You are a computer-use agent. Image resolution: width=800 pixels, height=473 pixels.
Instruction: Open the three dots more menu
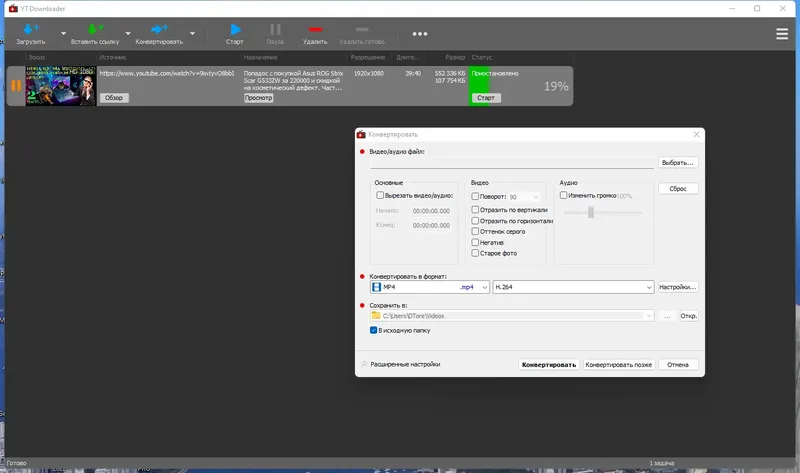(420, 34)
